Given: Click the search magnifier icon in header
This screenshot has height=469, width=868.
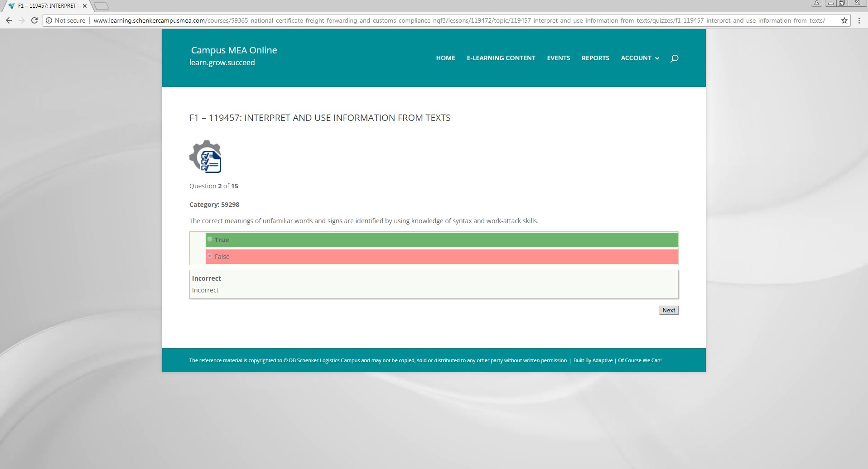Looking at the screenshot, I should (x=674, y=58).
